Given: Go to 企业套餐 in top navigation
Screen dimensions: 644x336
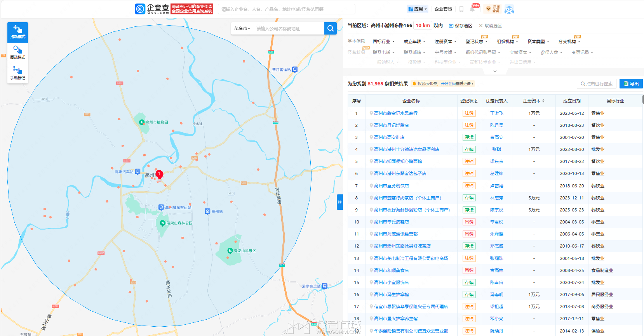Looking at the screenshot, I should [443, 9].
